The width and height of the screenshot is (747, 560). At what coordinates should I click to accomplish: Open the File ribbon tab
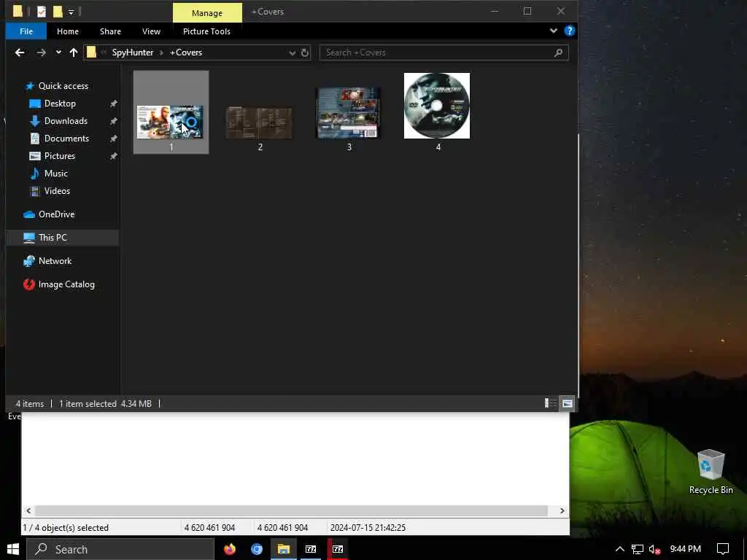(26, 31)
